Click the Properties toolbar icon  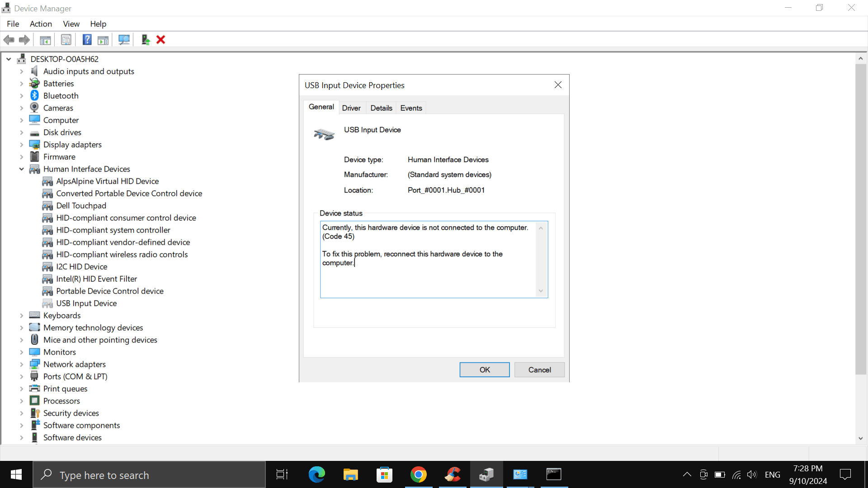tap(66, 40)
